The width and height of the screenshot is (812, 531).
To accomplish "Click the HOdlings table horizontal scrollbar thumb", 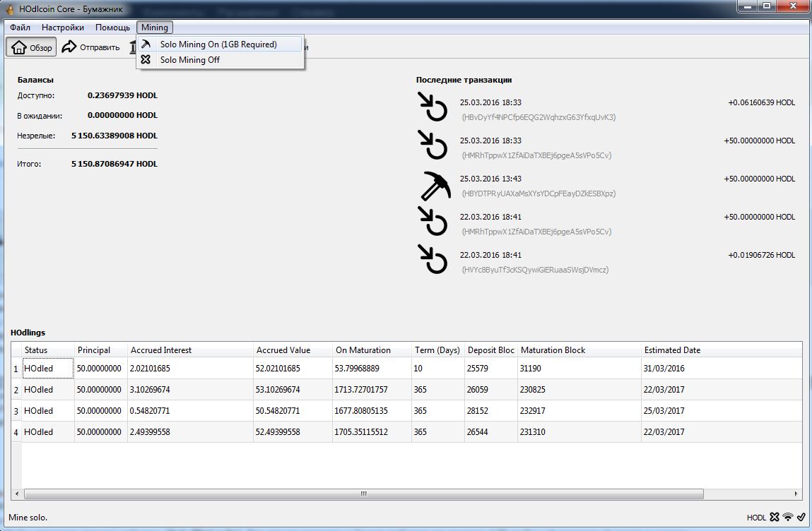I will 363,494.
